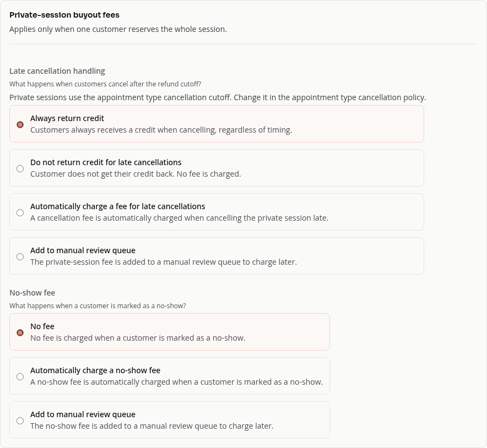Select the "No fee" radio button
This screenshot has width=487, height=448.
(x=20, y=332)
